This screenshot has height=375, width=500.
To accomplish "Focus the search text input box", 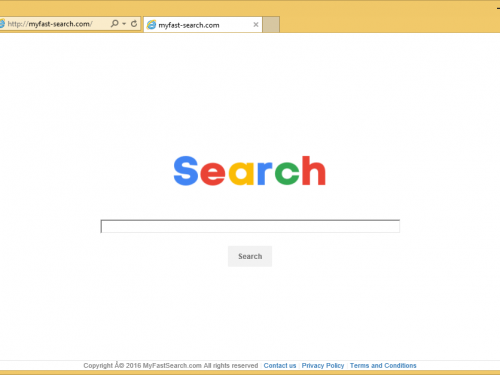I will [250, 226].
